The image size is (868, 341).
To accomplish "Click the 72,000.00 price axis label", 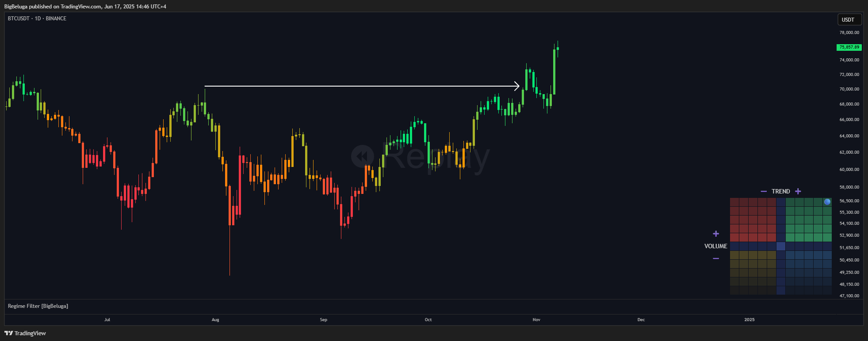I will coord(849,75).
